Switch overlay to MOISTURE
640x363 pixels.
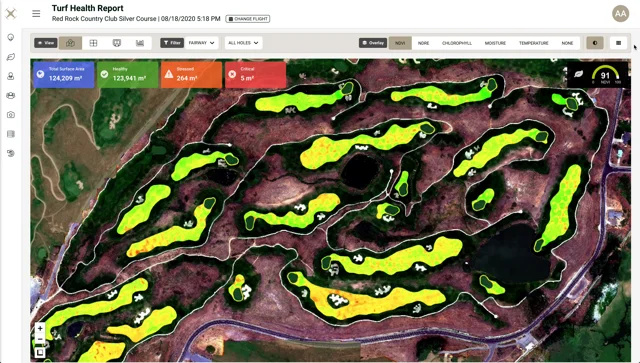coord(495,43)
